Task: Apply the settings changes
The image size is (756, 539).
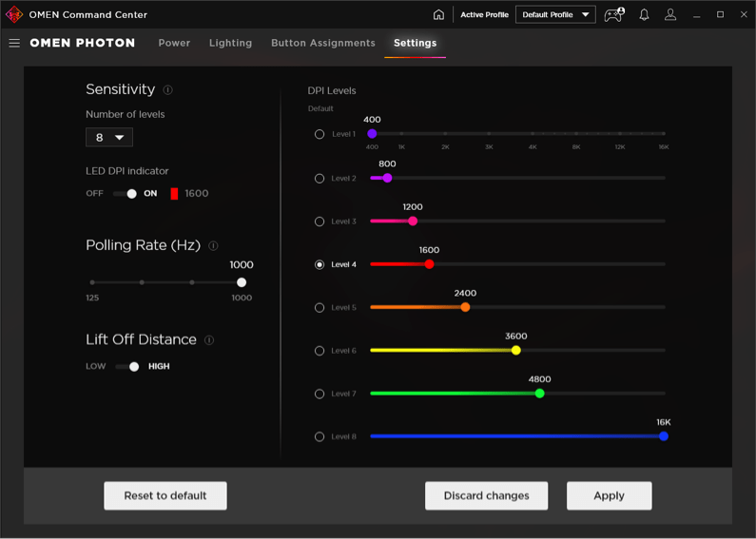Action: [x=609, y=495]
